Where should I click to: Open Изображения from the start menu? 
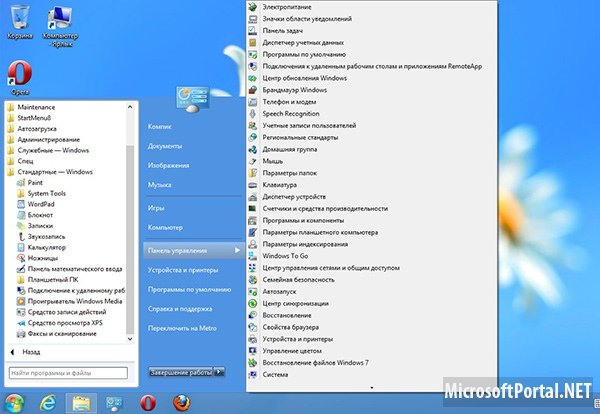[x=168, y=165]
